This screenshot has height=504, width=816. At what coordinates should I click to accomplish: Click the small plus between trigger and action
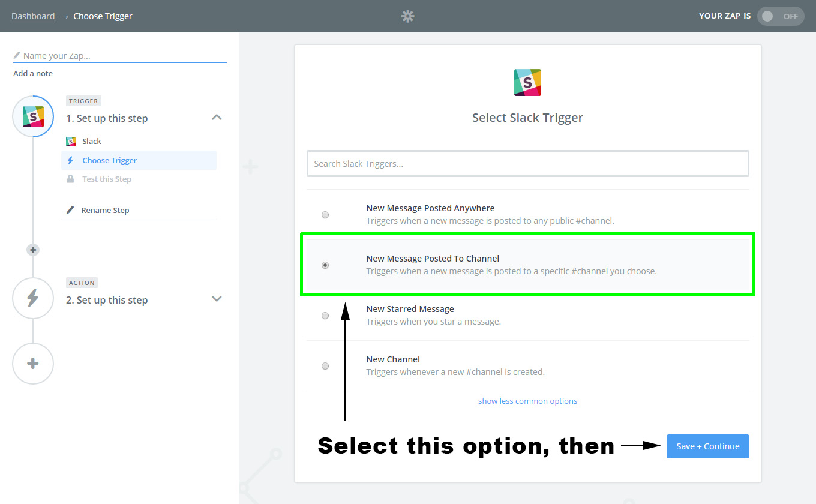[33, 250]
